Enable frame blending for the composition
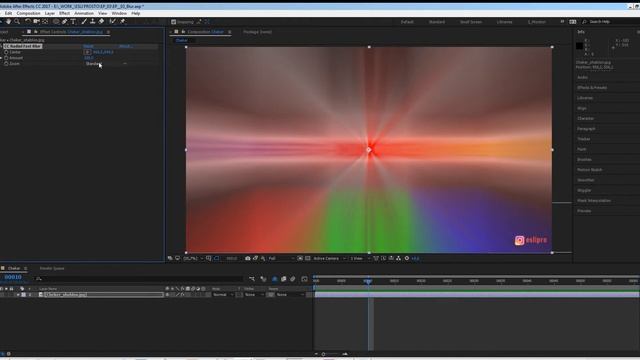This screenshot has width=640, height=360. [x=283, y=279]
